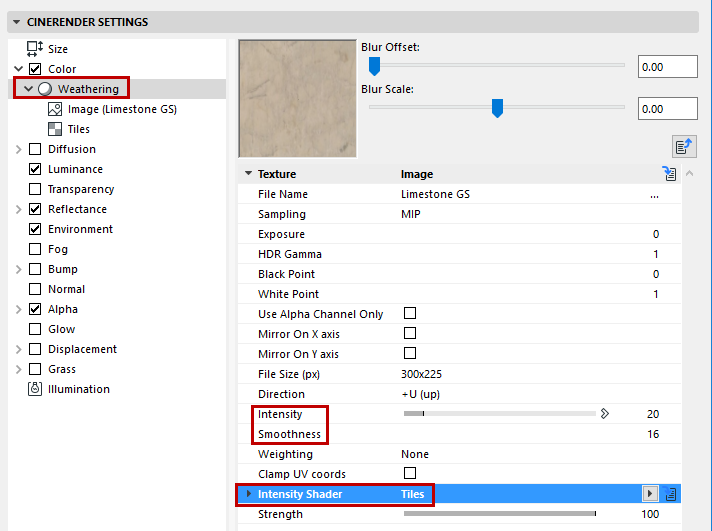Screen dimensions: 712x531
Task: Select the Environment channel
Action: pyautogui.click(x=80, y=229)
